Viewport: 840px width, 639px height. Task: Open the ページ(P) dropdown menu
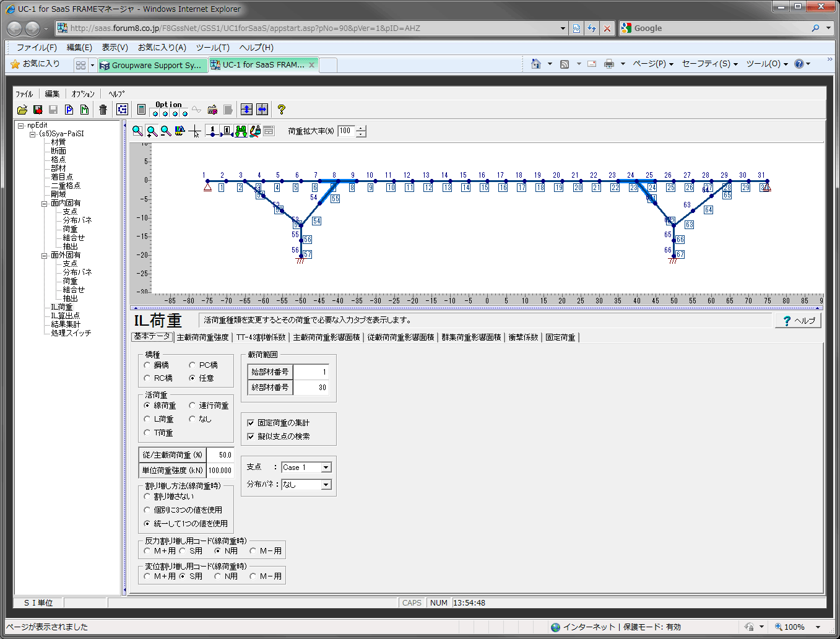(x=653, y=64)
